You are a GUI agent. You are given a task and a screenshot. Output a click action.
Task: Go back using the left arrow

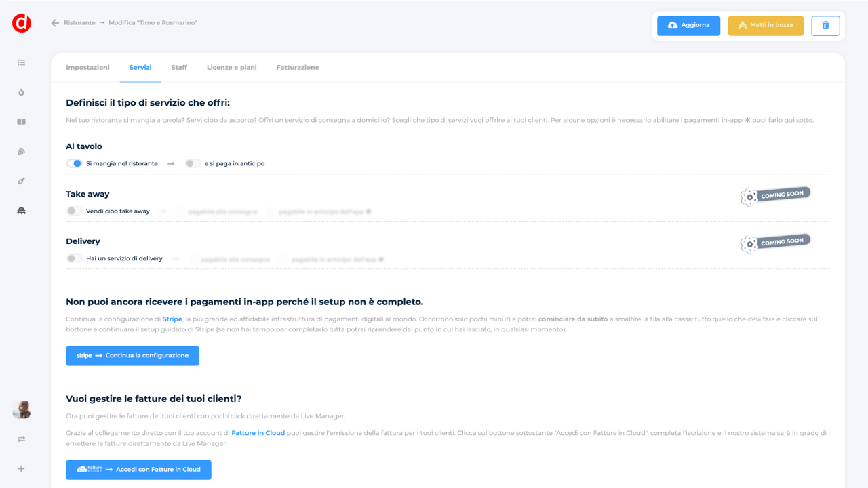55,23
